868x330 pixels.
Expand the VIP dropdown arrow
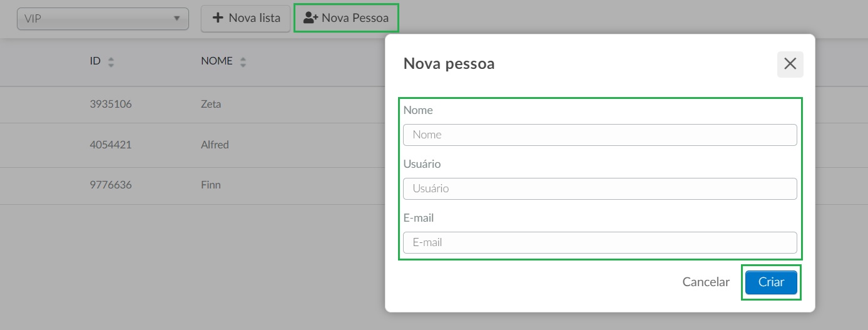(x=176, y=18)
